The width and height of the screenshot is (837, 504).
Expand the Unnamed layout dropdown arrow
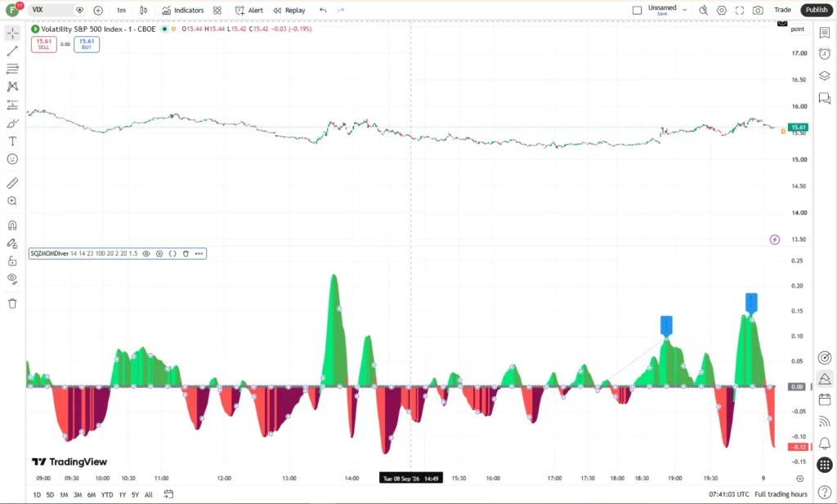[684, 10]
